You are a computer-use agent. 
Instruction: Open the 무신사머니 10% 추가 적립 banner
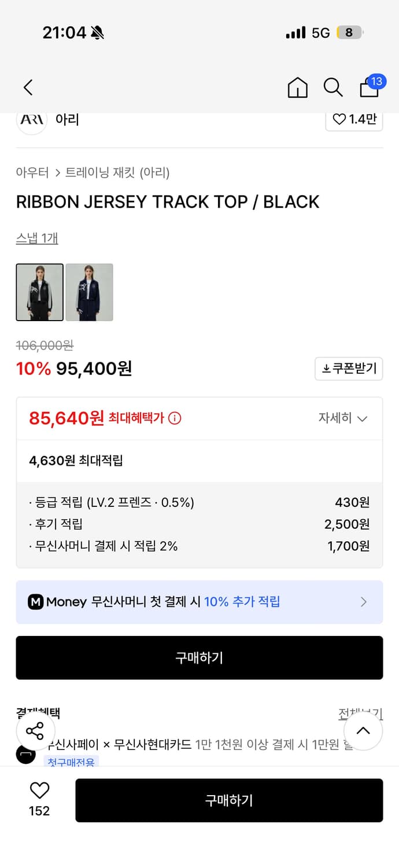coord(199,602)
